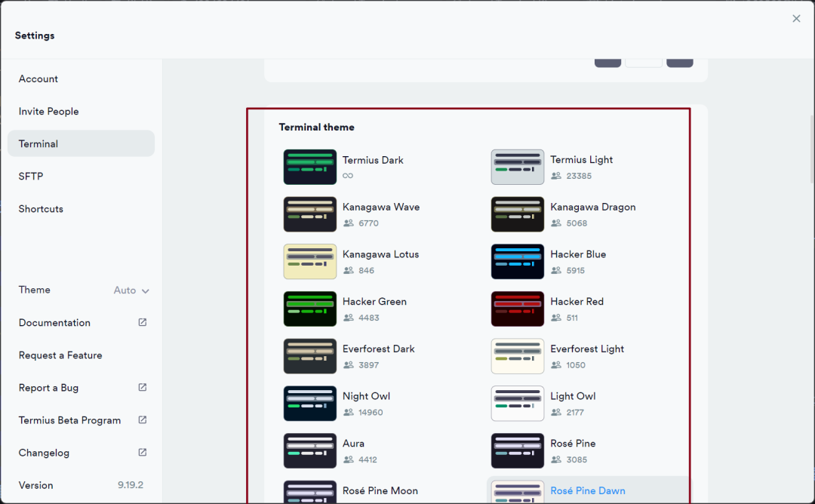Screen dimensions: 815x504
Task: Expand the Theme Auto dropdown
Action: 131,290
